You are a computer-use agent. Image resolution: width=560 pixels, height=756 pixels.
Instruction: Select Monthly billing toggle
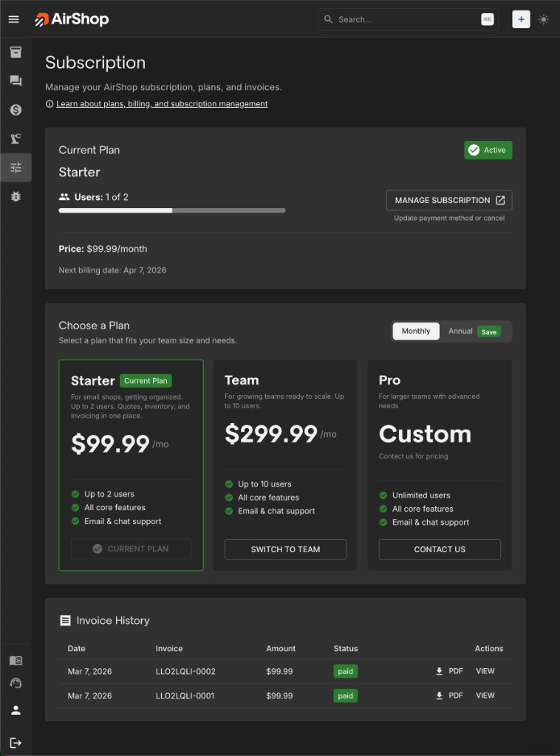(416, 331)
